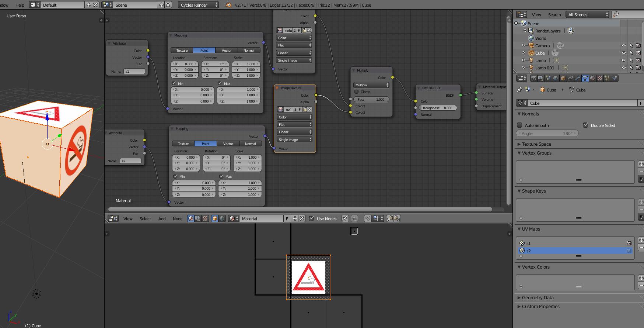The height and width of the screenshot is (328, 644).
Task: Switch to the Material properties tab icon
Action: [x=592, y=78]
